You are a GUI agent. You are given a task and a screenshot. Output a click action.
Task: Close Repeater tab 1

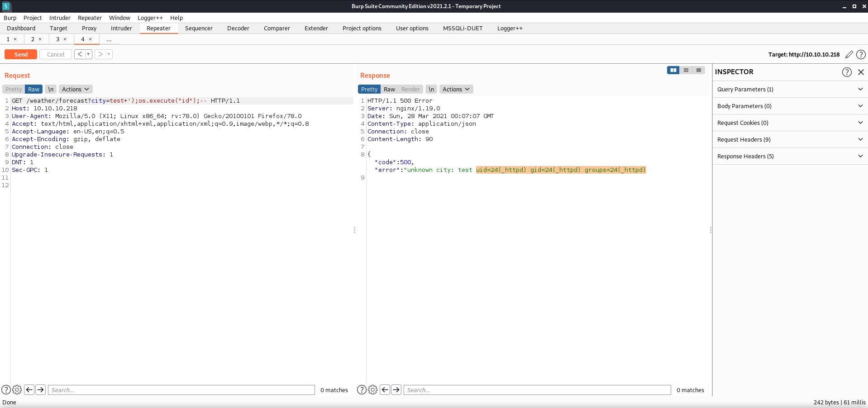15,39
